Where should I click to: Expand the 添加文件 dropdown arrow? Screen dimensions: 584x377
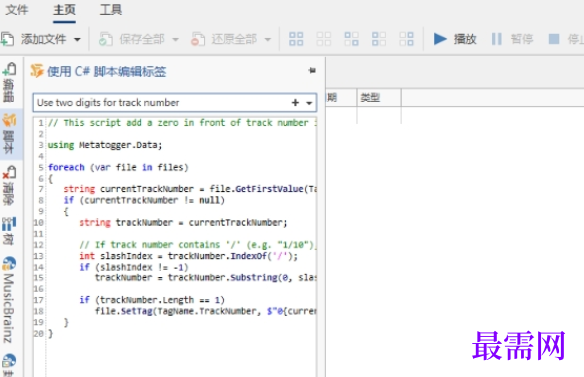pyautogui.click(x=77, y=39)
